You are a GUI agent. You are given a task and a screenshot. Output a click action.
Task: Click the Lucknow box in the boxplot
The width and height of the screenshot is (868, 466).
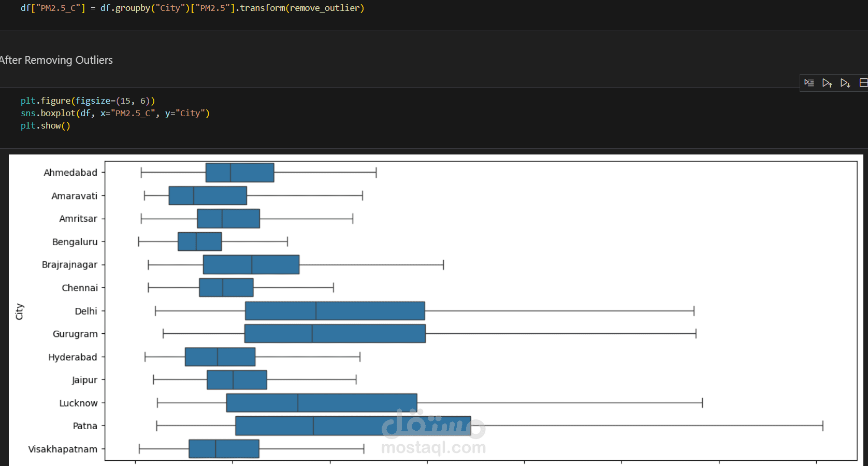322,403
